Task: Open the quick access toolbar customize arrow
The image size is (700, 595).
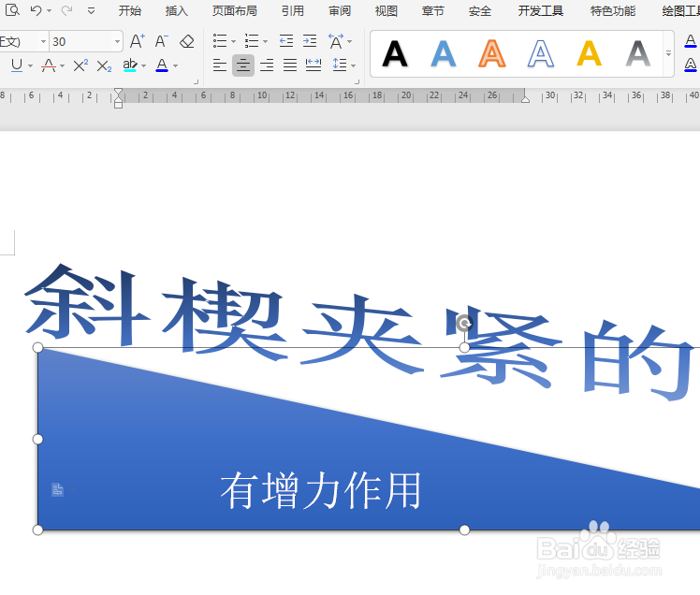Action: point(91,10)
